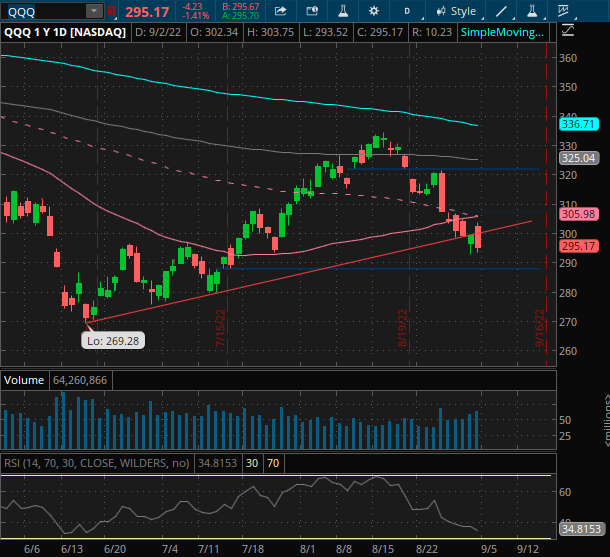Image resolution: width=610 pixels, height=557 pixels.
Task: Click the 9/5 date on the time axis
Action: click(x=489, y=549)
